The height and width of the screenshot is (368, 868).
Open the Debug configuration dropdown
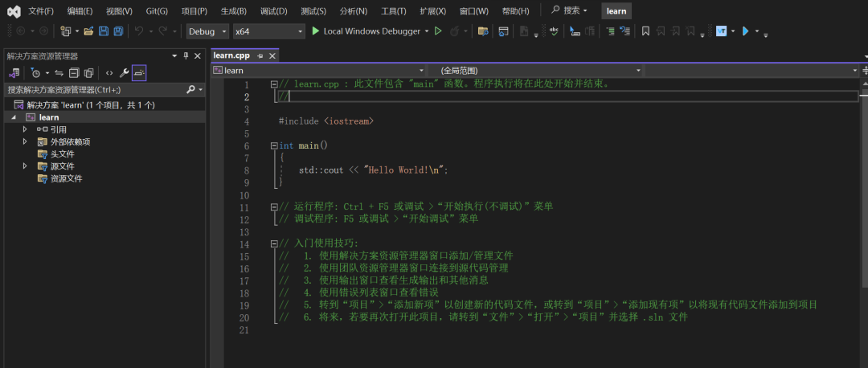pyautogui.click(x=207, y=31)
